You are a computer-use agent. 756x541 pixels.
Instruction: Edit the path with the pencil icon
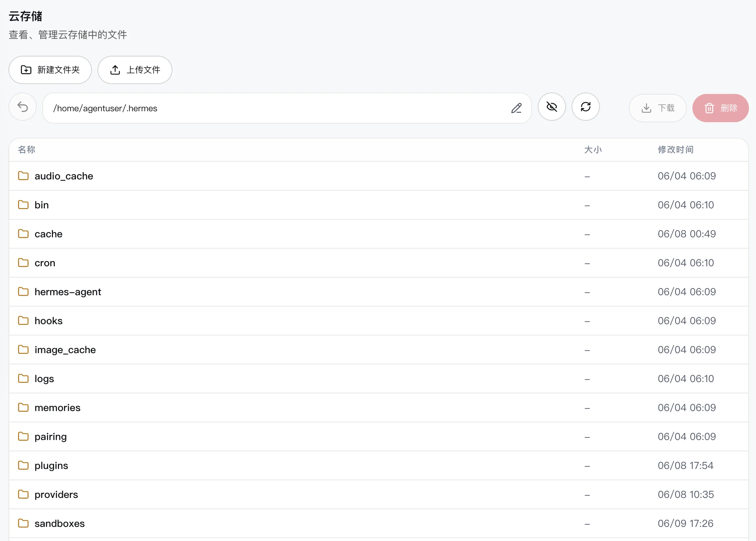click(x=516, y=108)
